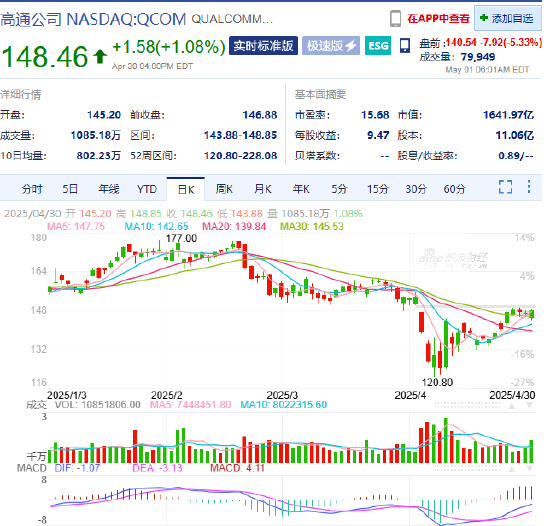
Task: Click the MA10: 142.65 label
Action: point(156,227)
